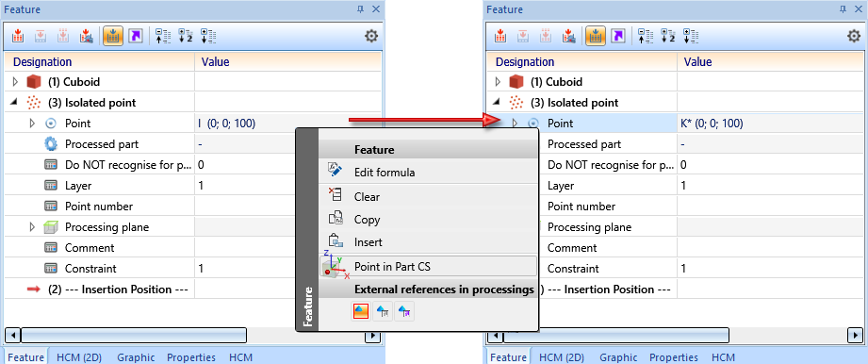Choose Point in Part CS menu entry

(x=428, y=267)
